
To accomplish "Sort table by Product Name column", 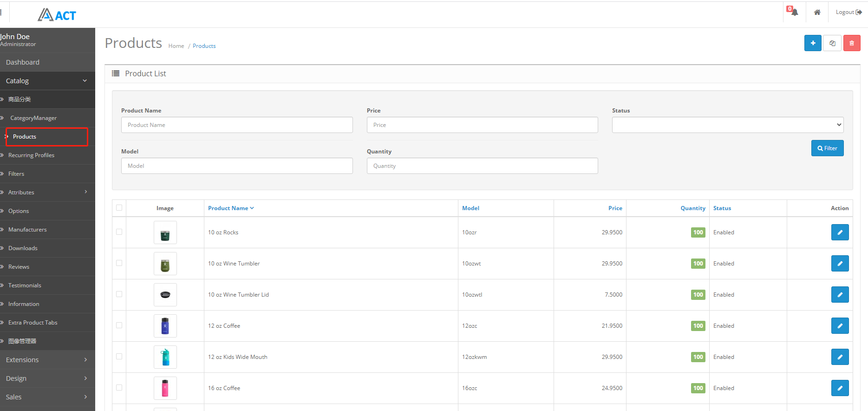I will click(231, 208).
